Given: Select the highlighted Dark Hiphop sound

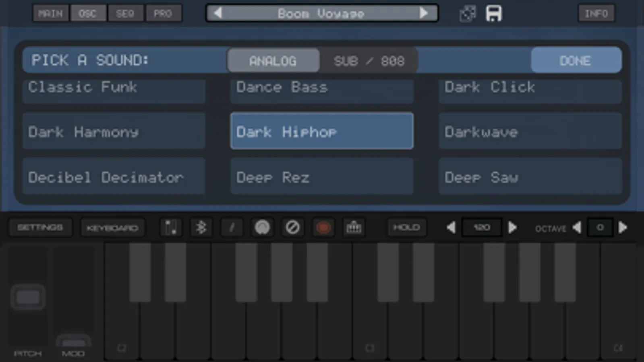Looking at the screenshot, I should tap(322, 131).
